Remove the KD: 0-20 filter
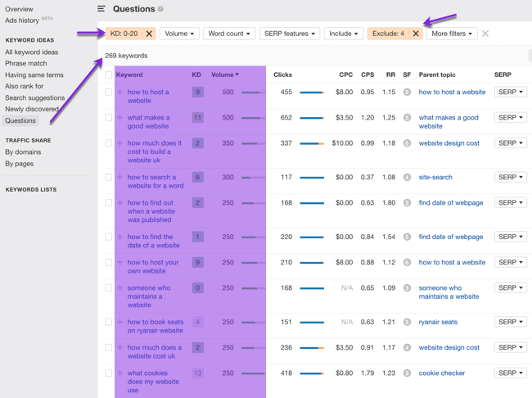This screenshot has width=532, height=398. click(x=149, y=34)
